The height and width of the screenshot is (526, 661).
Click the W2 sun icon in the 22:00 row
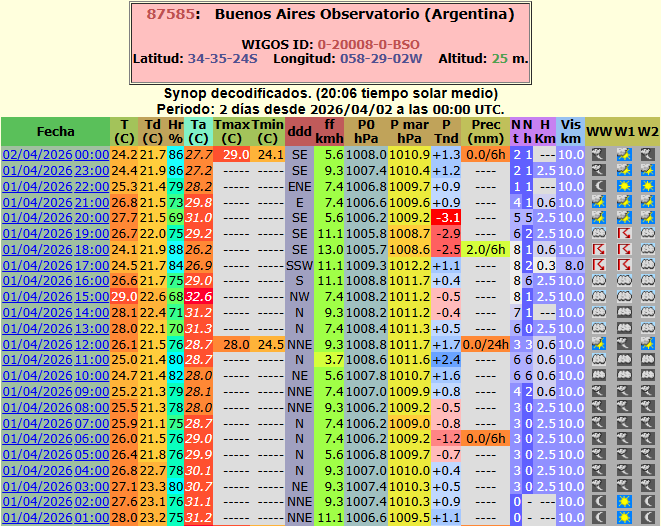(x=648, y=186)
